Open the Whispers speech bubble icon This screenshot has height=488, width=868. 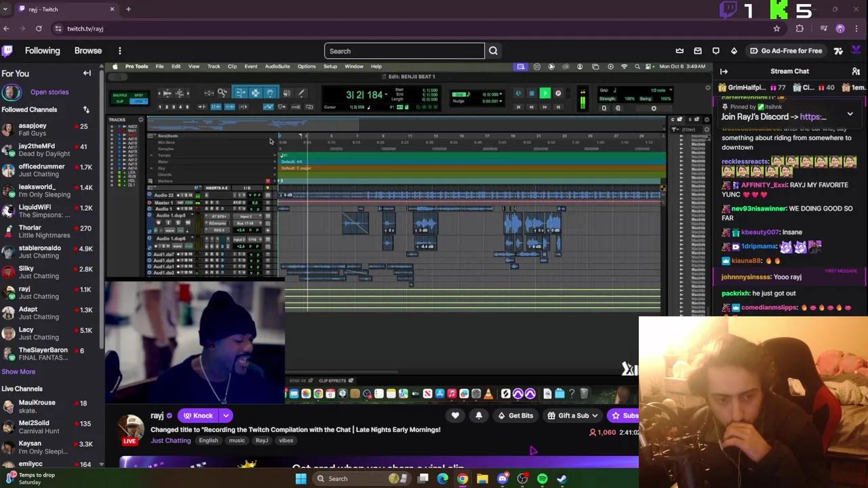coord(715,51)
